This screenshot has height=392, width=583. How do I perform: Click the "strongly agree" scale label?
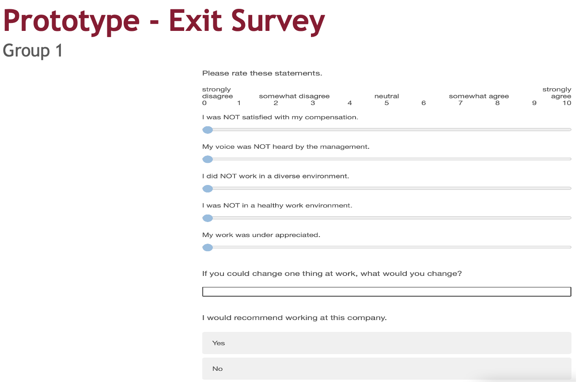557,93
